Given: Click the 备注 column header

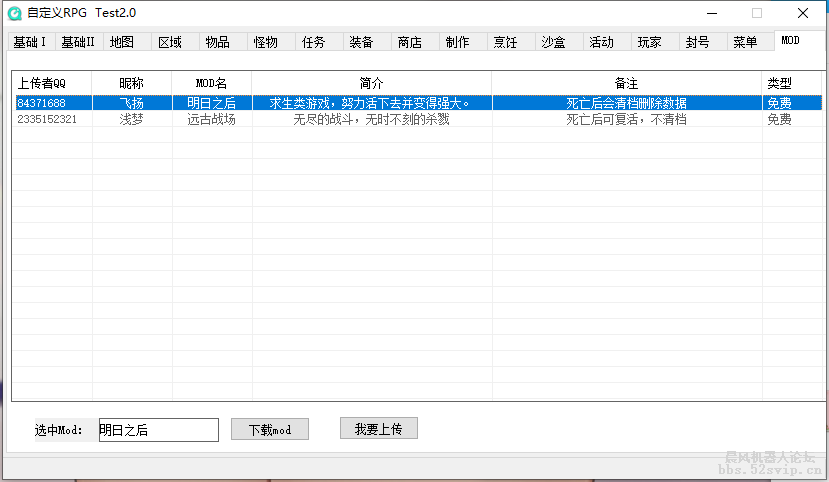Looking at the screenshot, I should pos(627,83).
